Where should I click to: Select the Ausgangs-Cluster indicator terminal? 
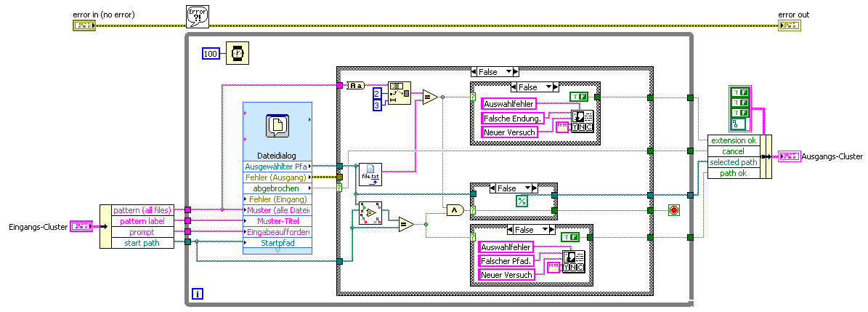pos(789,157)
